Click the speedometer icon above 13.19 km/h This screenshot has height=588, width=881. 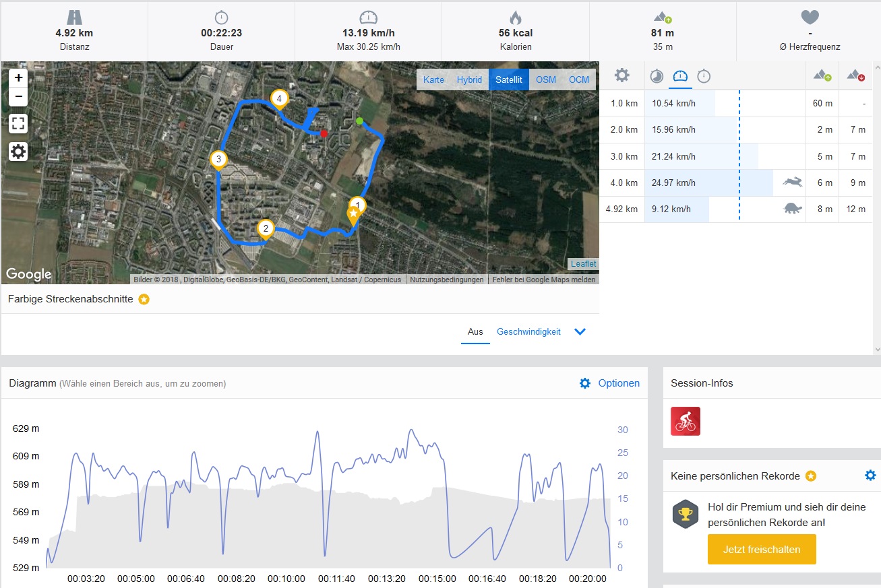pyautogui.click(x=369, y=18)
